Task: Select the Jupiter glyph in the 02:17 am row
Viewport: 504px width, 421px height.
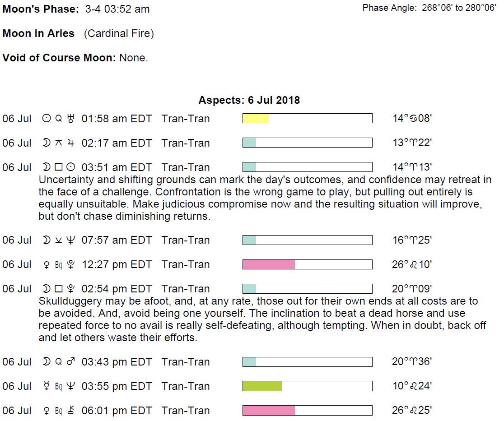Action: (70, 143)
